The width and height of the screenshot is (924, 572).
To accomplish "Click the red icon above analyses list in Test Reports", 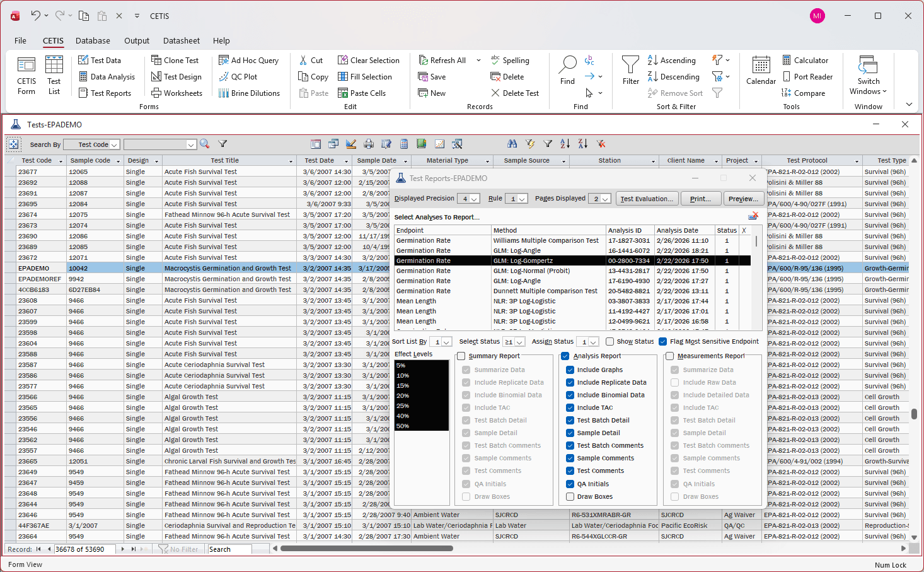I will 753,216.
